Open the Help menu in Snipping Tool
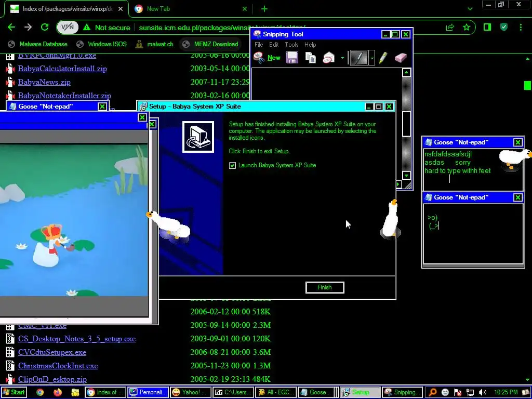The width and height of the screenshot is (532, 399). pos(310,45)
